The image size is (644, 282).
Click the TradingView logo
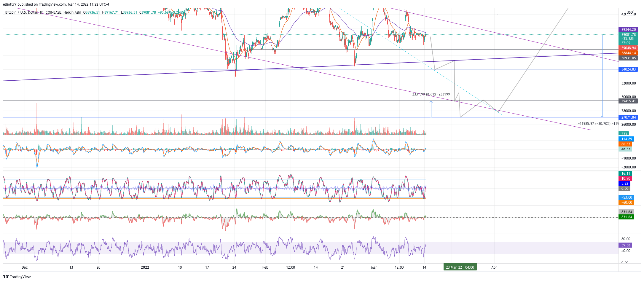[x=17, y=277]
